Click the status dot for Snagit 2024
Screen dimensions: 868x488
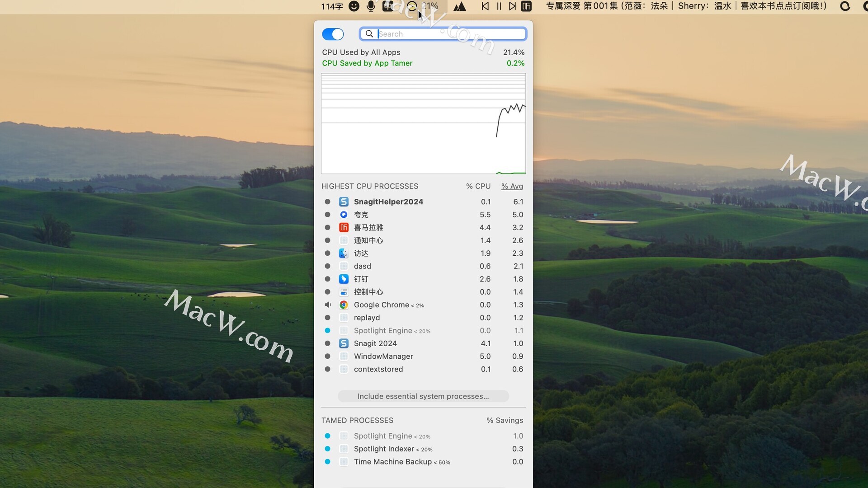coord(327,343)
